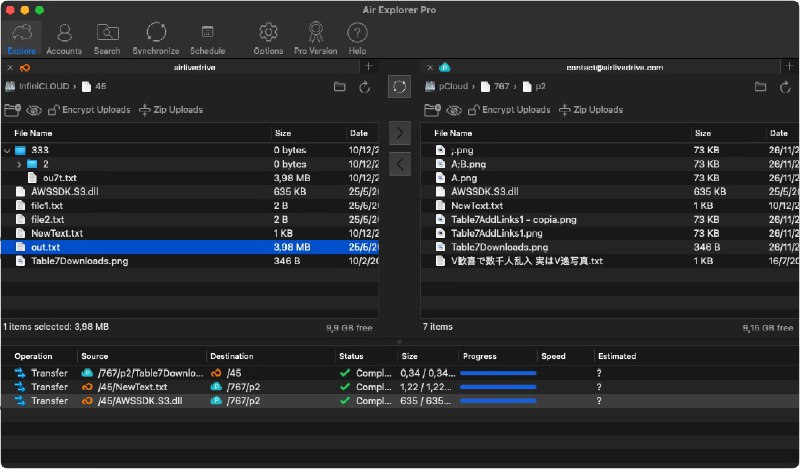The image size is (800, 469).
Task: Toggle Zip Uploads in left pane
Action: point(171,110)
